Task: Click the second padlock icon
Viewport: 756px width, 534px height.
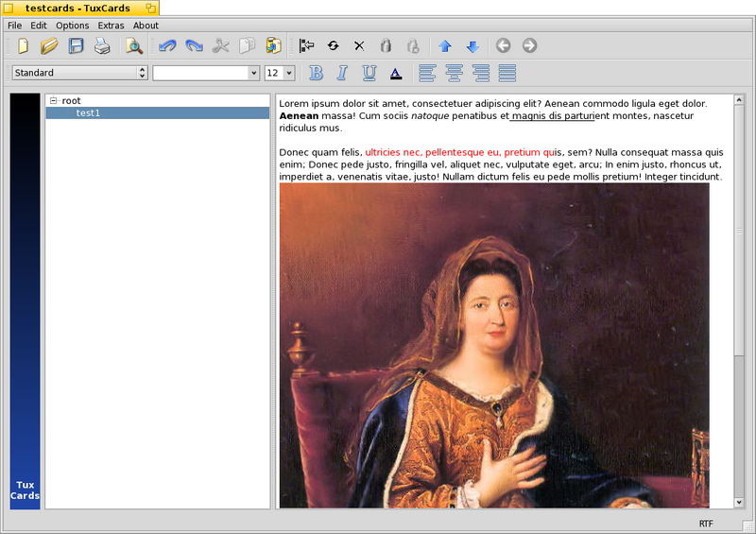Action: (413, 45)
